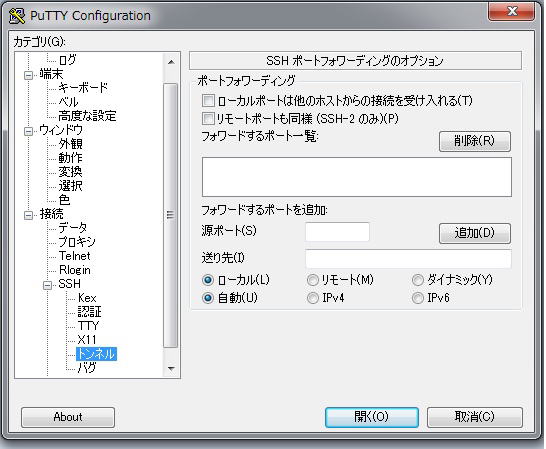Click inside the 源ポート input field
546x449 pixels.
337,232
